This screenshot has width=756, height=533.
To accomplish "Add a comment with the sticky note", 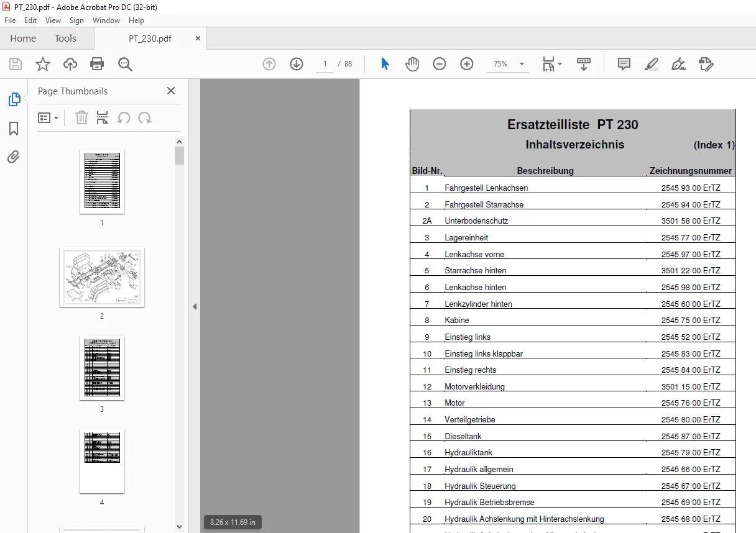I will (x=624, y=64).
